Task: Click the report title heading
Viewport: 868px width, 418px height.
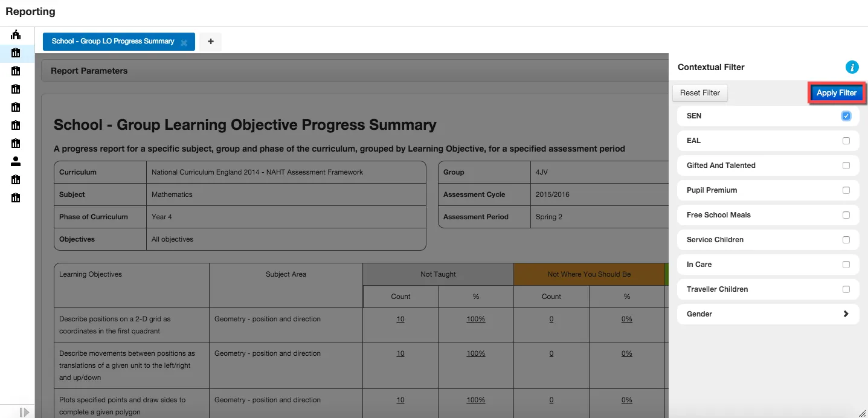Action: 245,125
